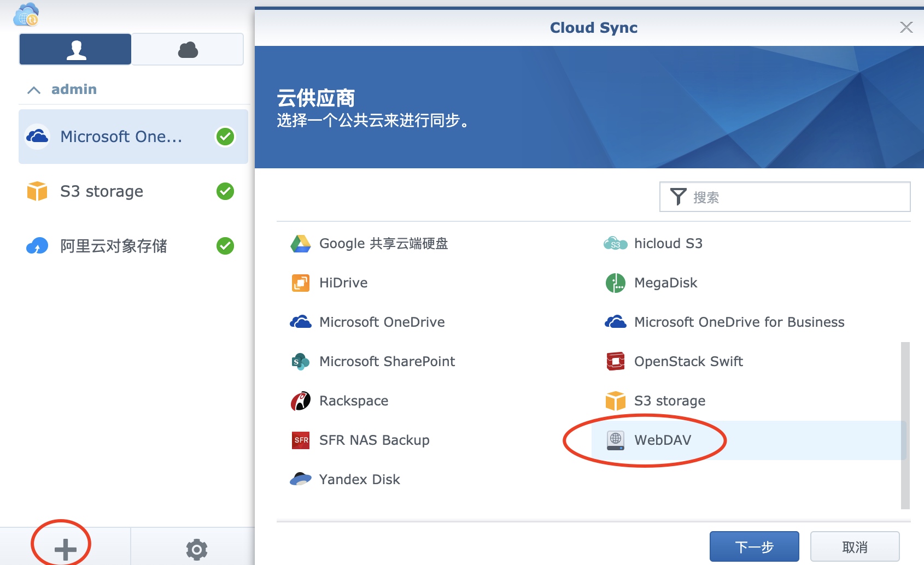The height and width of the screenshot is (565, 924).
Task: Proceed with the 下一步 button
Action: [x=755, y=547]
